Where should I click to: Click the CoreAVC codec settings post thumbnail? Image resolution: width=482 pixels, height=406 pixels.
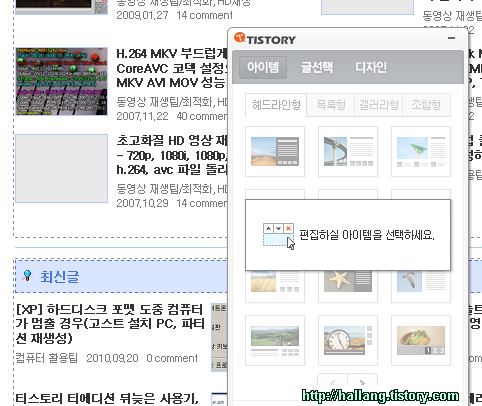pos(62,81)
